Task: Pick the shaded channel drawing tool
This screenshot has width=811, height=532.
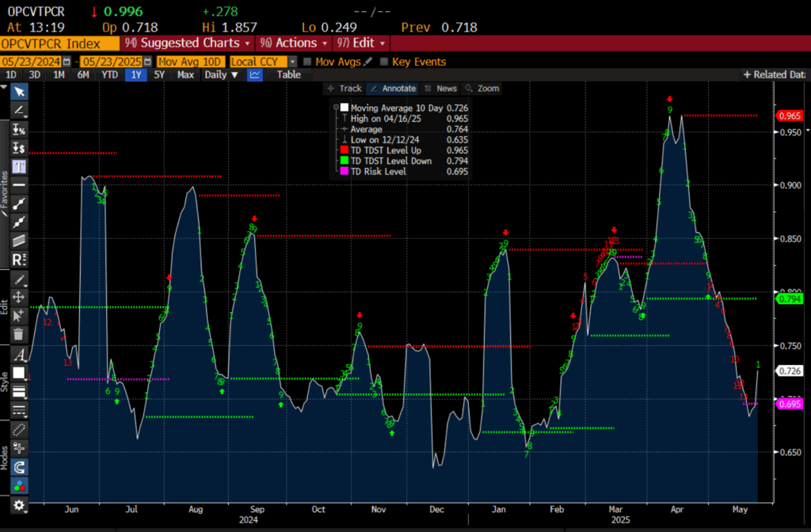Action: pos(19,241)
